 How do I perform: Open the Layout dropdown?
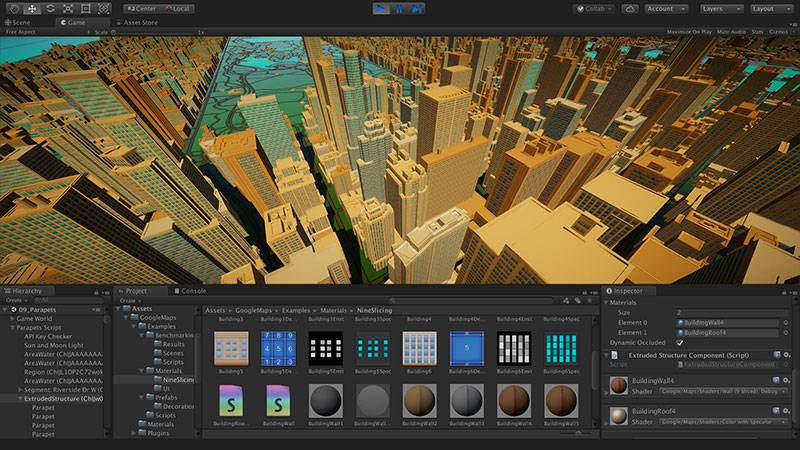pos(771,8)
